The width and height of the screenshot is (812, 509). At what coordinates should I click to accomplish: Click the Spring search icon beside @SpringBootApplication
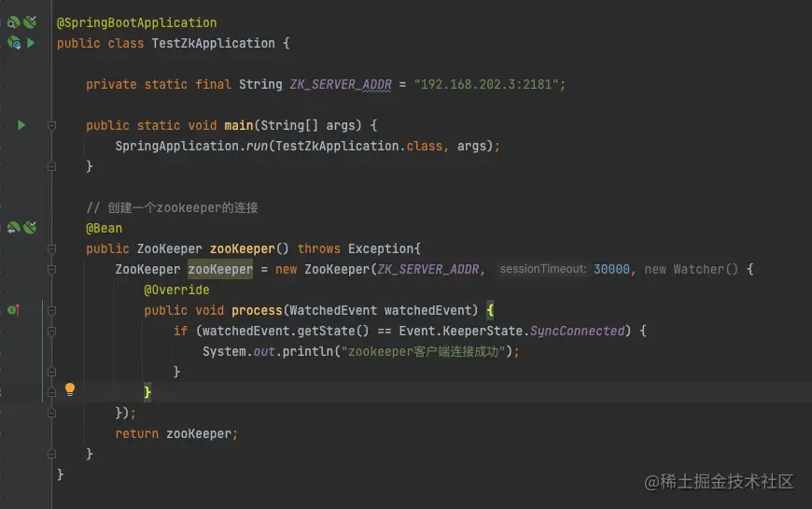point(13,22)
